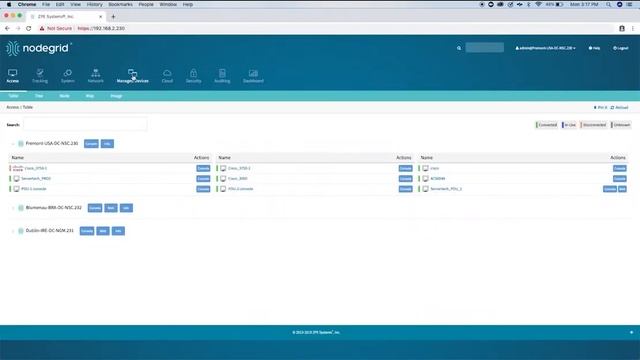Click Info button for Dublin-IRE-DC-NGM.231
The image size is (640, 360).
tap(118, 231)
